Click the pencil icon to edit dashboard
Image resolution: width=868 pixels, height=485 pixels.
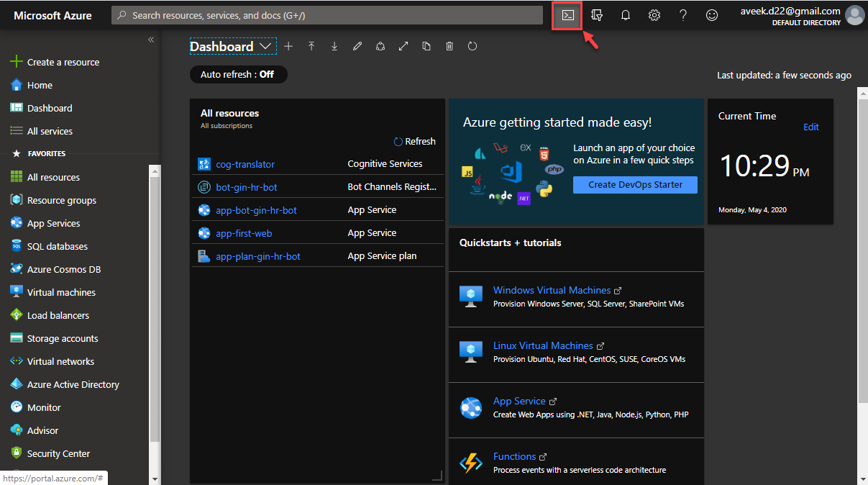(x=357, y=46)
